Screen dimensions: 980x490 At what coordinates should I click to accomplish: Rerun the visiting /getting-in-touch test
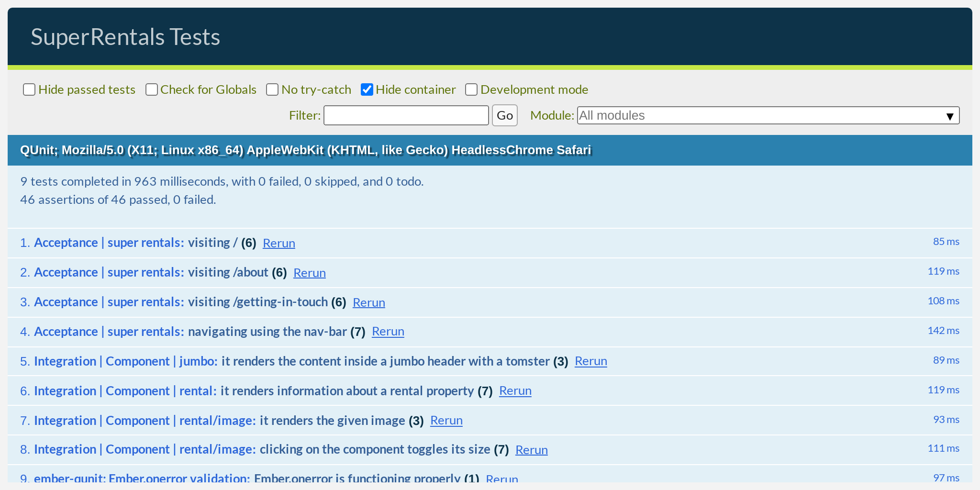[x=369, y=302]
